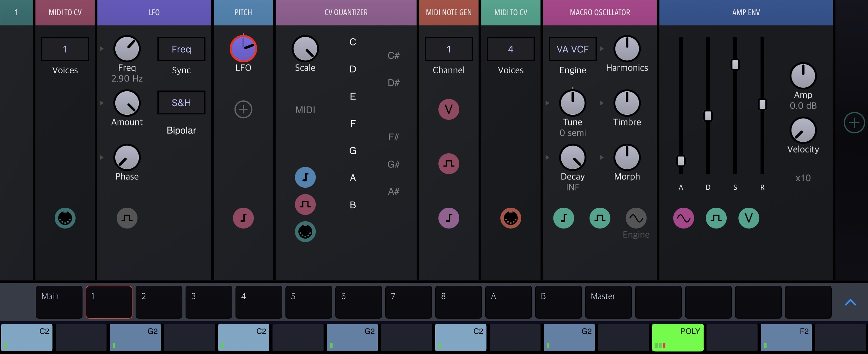This screenshot has width=868, height=354.
Task: Click the Release slider handle
Action: [762, 104]
